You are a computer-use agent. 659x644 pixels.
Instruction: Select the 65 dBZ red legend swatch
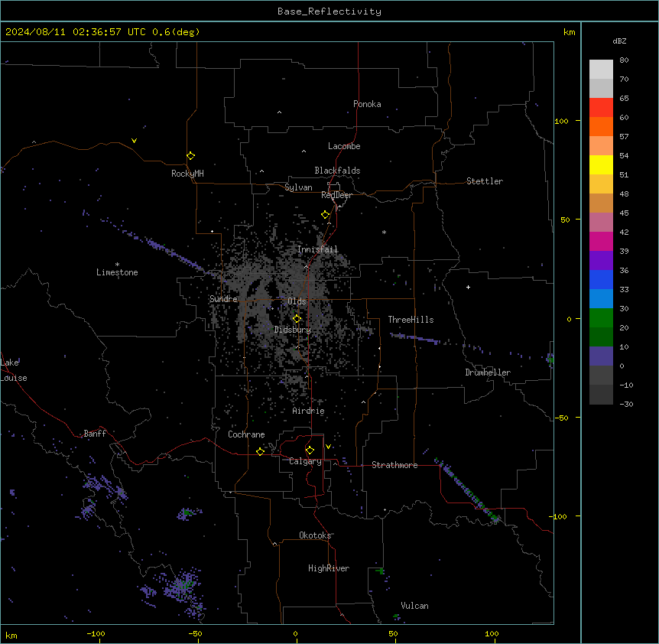click(601, 108)
